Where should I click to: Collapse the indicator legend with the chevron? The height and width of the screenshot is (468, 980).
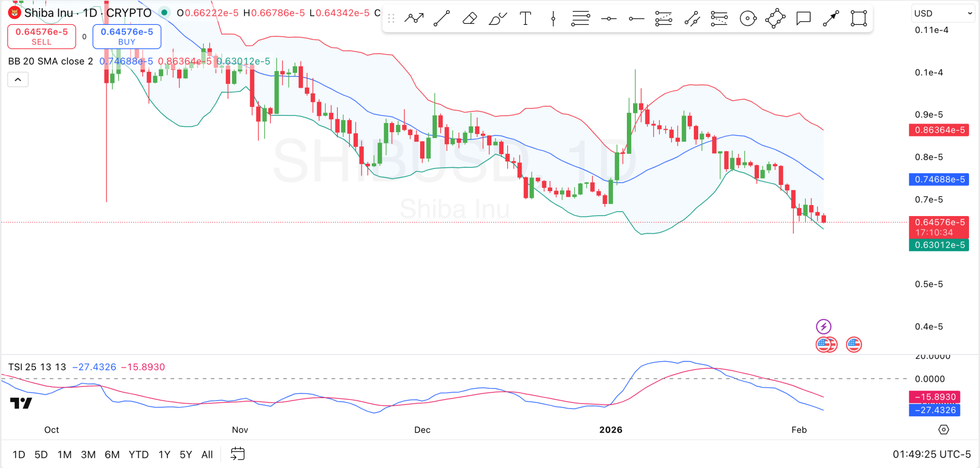click(x=18, y=79)
